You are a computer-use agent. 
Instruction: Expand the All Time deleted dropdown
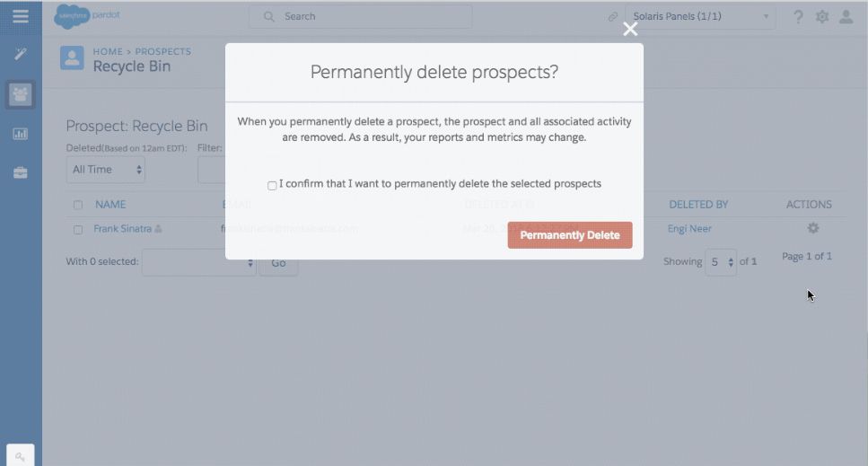pos(106,169)
